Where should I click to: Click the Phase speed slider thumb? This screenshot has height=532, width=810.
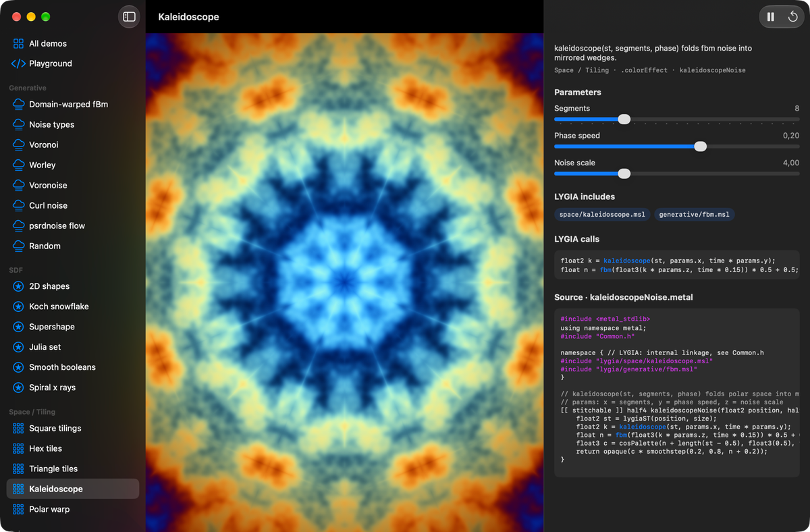(x=701, y=147)
